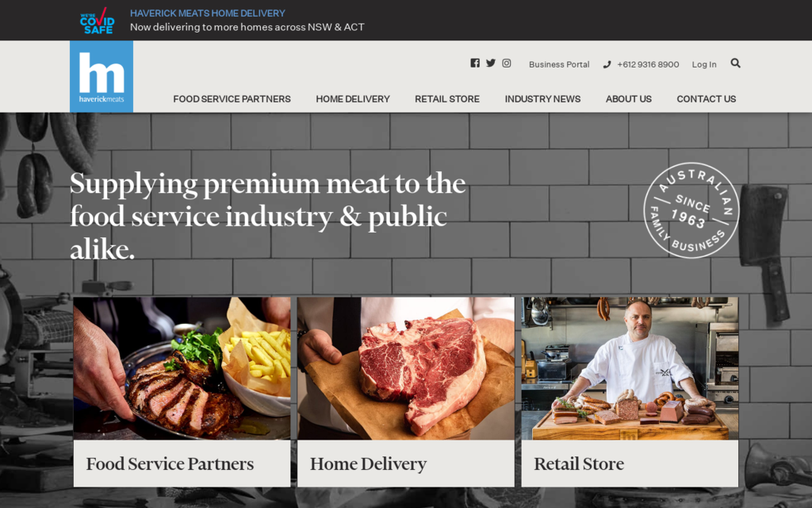Open the Facebook social icon
The height and width of the screenshot is (508, 812).
[475, 63]
